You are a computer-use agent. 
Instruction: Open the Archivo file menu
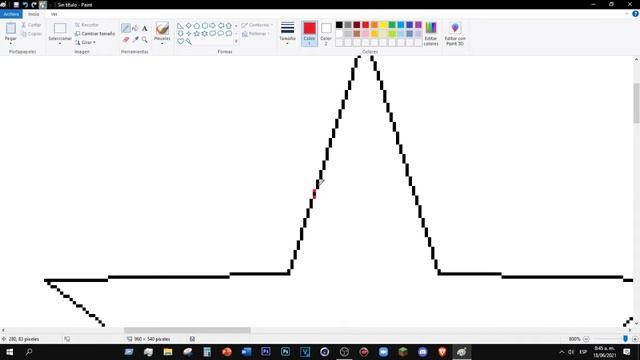click(11, 14)
